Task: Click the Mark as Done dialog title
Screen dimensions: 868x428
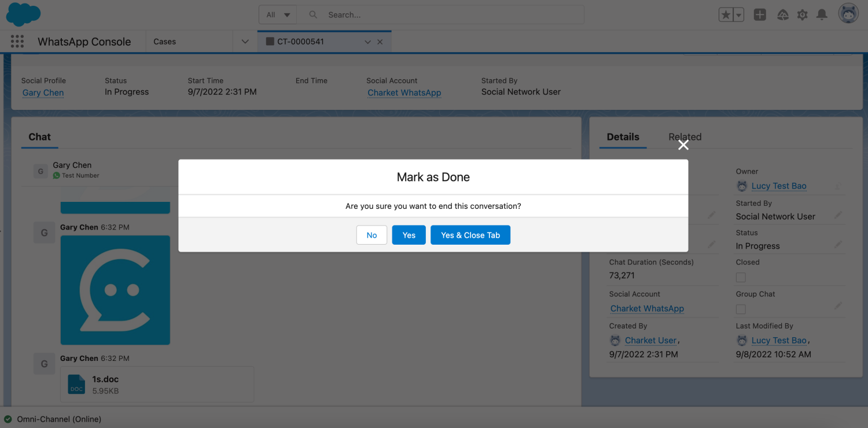Action: click(433, 177)
